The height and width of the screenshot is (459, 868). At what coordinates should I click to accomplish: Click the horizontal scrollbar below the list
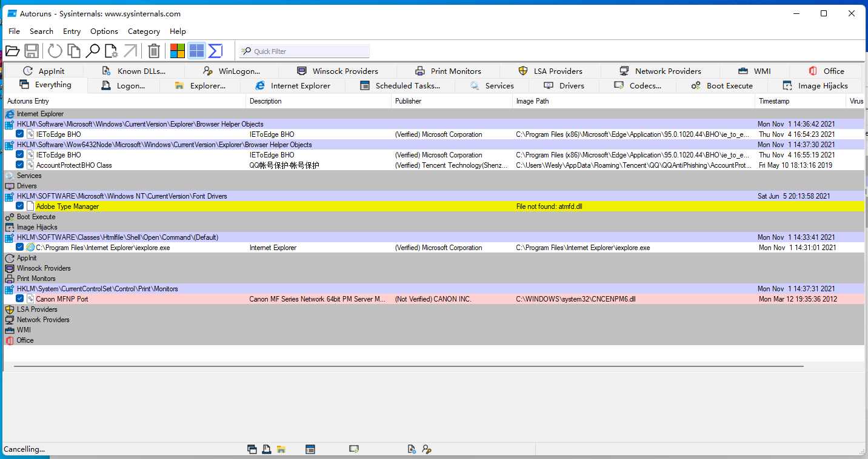click(409, 366)
